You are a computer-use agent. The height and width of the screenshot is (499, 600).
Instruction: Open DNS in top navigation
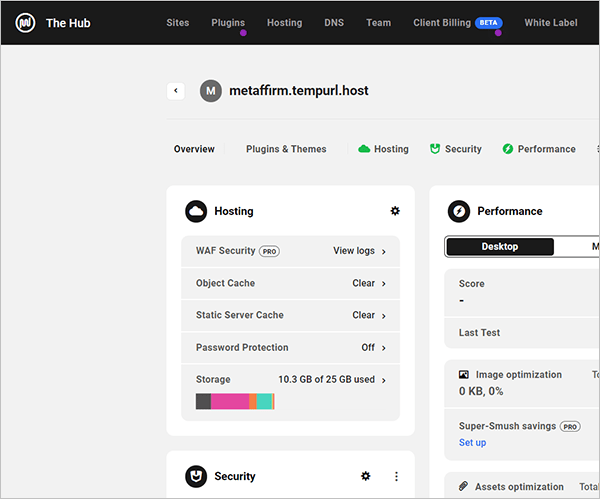pyautogui.click(x=334, y=23)
